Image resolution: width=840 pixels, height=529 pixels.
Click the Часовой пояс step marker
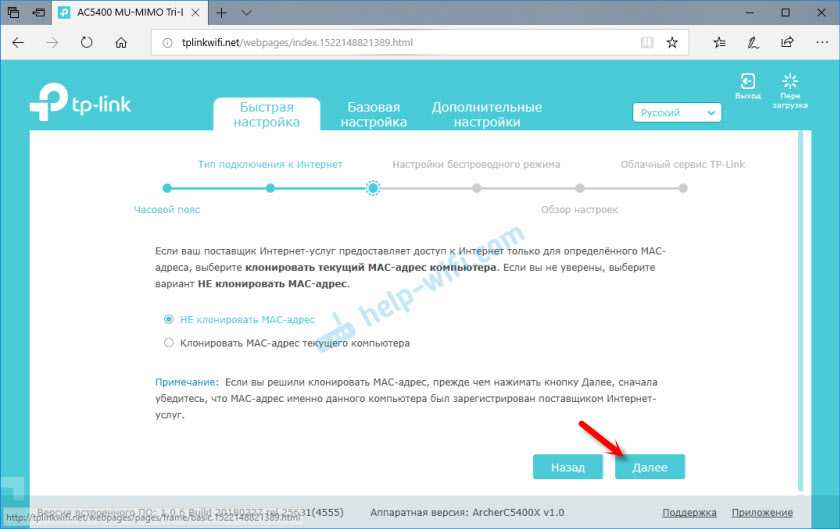tap(167, 187)
